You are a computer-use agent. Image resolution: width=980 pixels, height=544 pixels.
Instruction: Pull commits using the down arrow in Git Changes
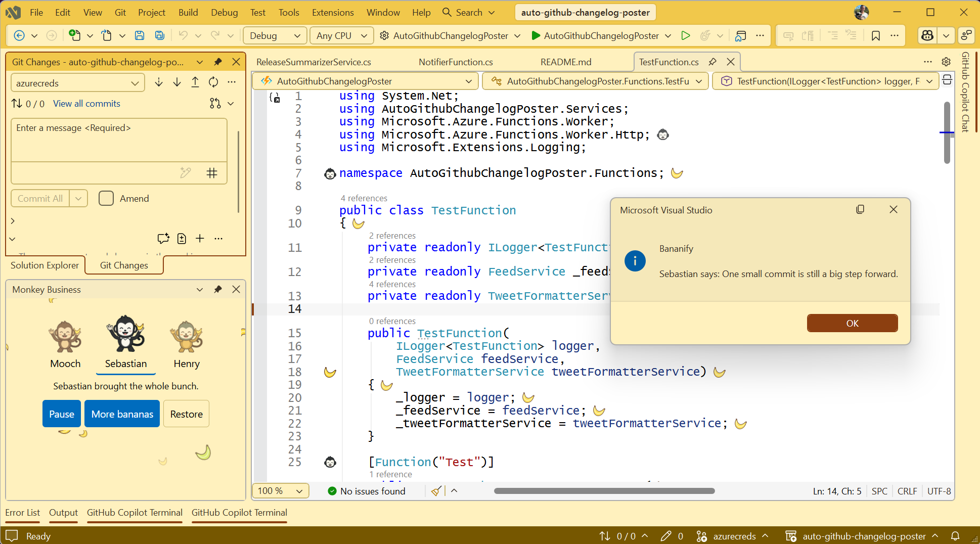tap(177, 82)
